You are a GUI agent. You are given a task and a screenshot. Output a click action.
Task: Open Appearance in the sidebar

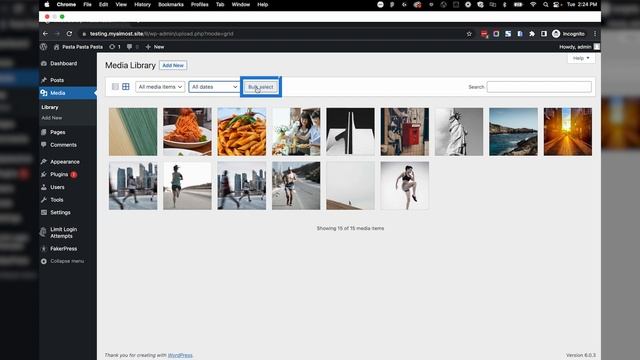(65, 162)
